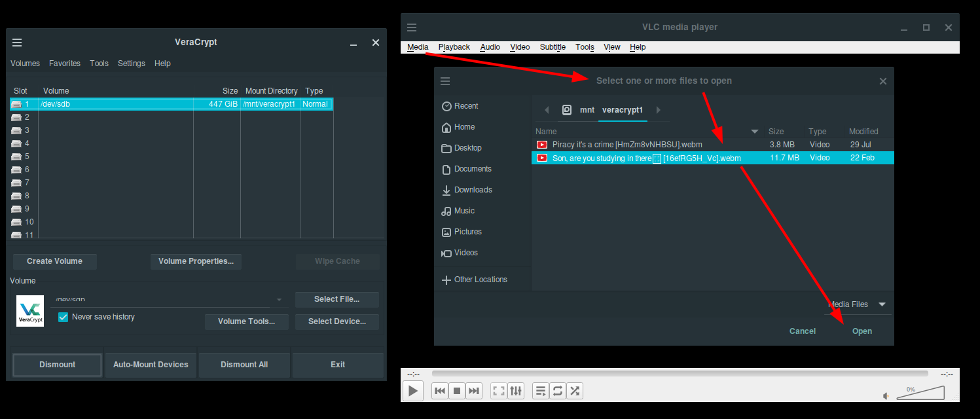
Task: Mute audio with VLC speaker icon
Action: coord(886,396)
